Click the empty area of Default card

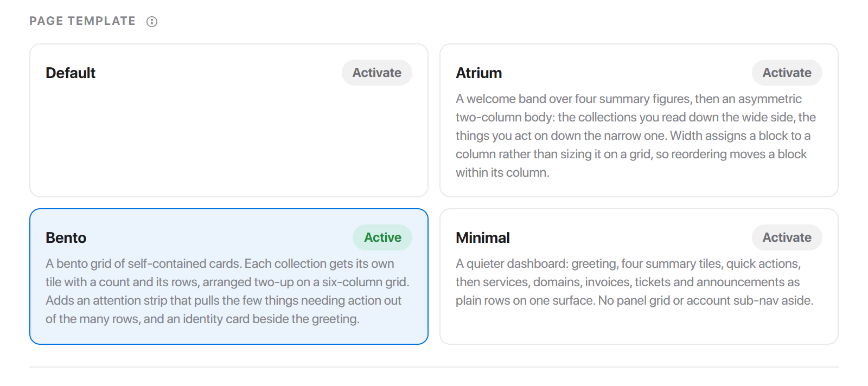pos(229,141)
